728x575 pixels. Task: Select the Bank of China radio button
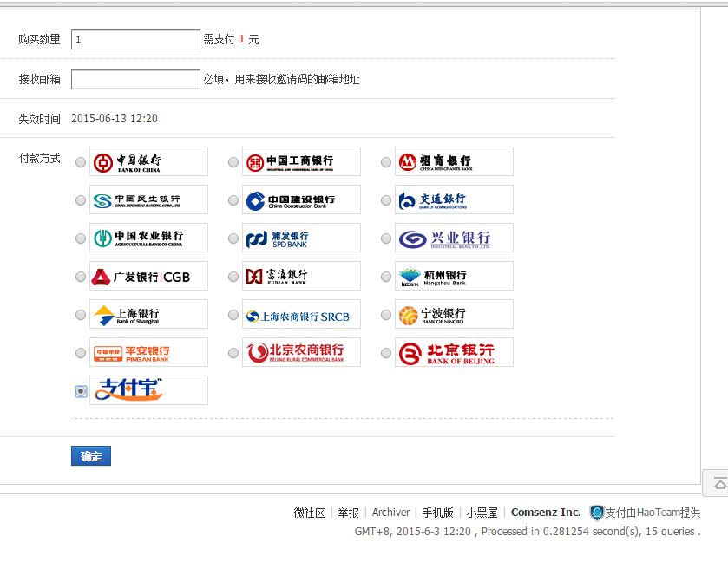81,162
